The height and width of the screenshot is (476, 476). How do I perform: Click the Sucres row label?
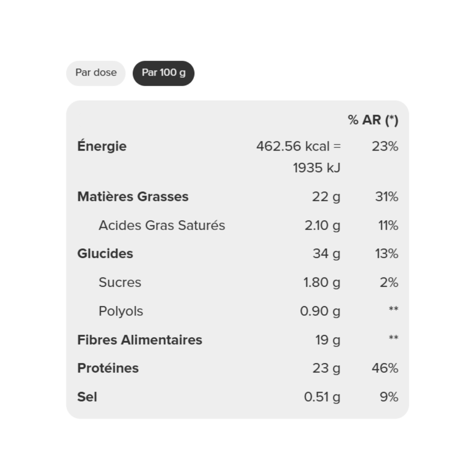point(120,282)
